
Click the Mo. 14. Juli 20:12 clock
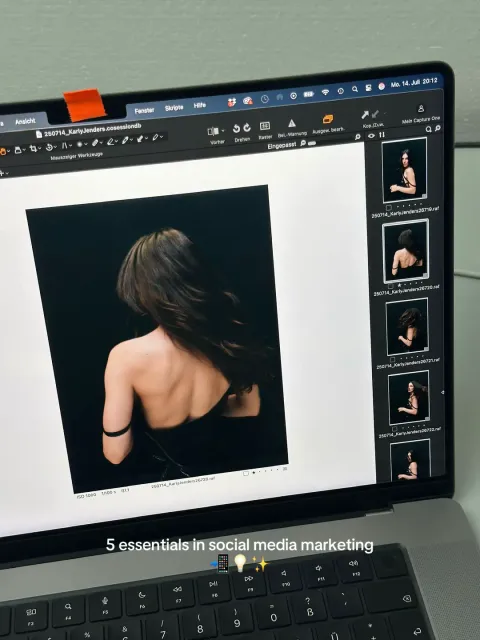[414, 83]
